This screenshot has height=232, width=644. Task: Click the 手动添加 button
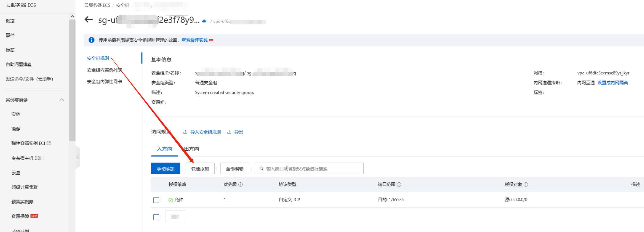pyautogui.click(x=165, y=169)
